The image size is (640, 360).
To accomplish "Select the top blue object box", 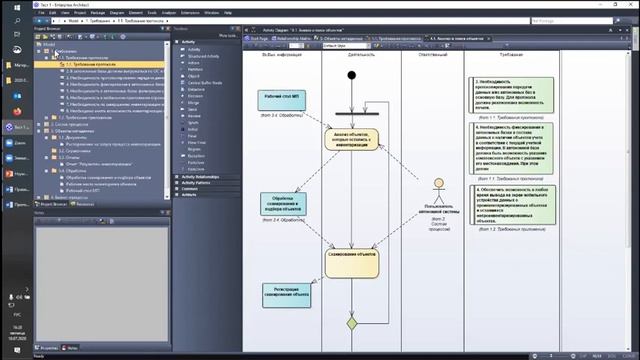I will coord(282,100).
